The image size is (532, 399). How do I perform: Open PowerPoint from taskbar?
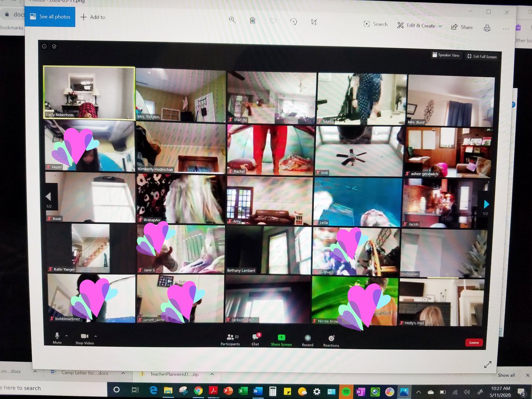[x=228, y=391]
